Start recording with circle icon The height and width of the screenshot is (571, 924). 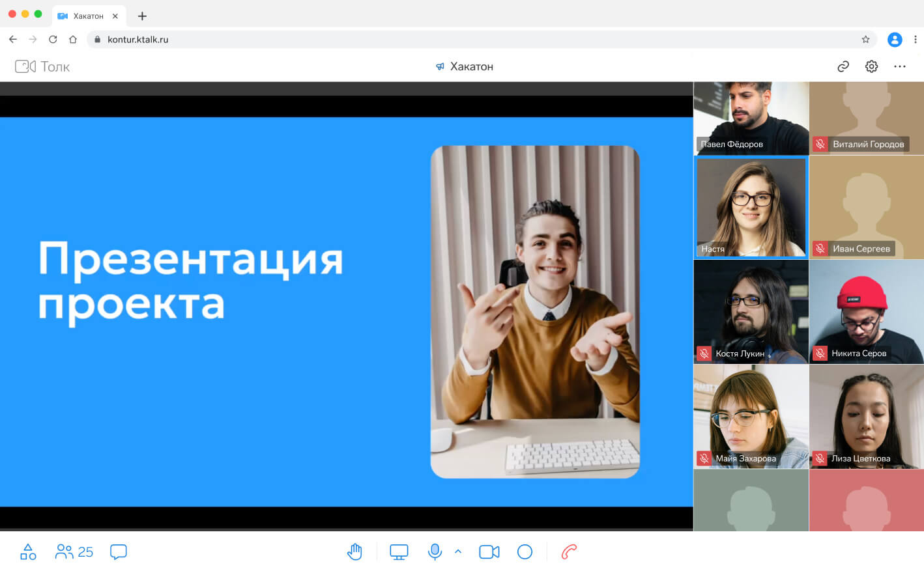click(525, 552)
